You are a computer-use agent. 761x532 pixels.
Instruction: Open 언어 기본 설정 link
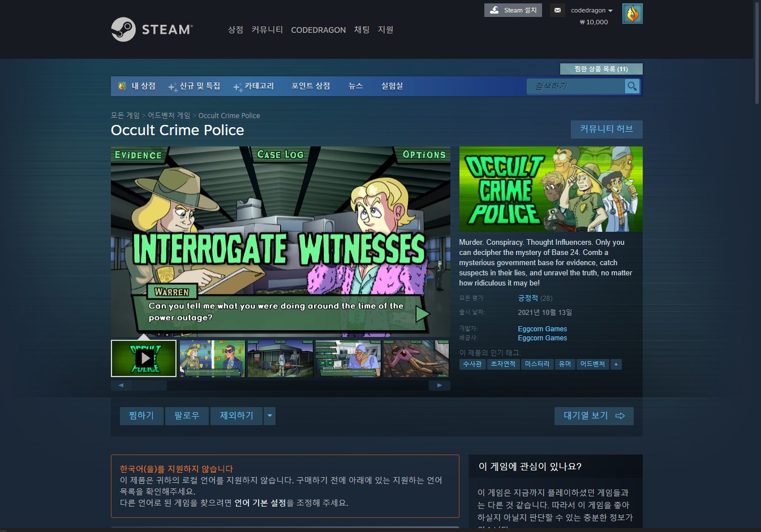coord(260,503)
